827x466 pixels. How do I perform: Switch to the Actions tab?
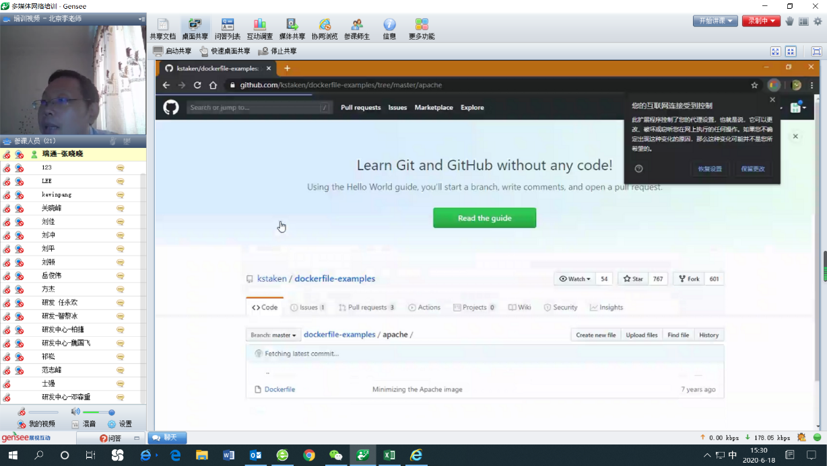point(424,307)
